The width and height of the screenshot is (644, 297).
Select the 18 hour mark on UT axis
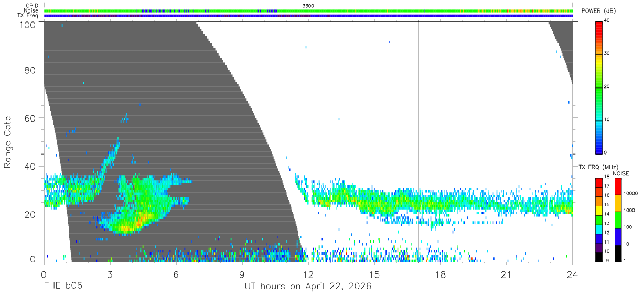(x=440, y=274)
